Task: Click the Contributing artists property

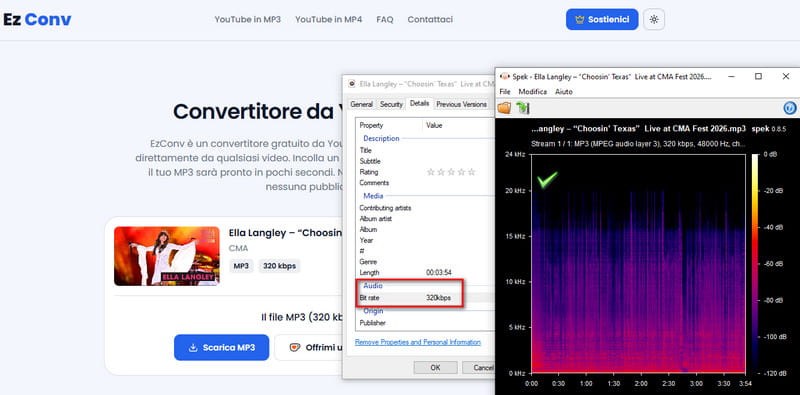Action: pos(425,208)
